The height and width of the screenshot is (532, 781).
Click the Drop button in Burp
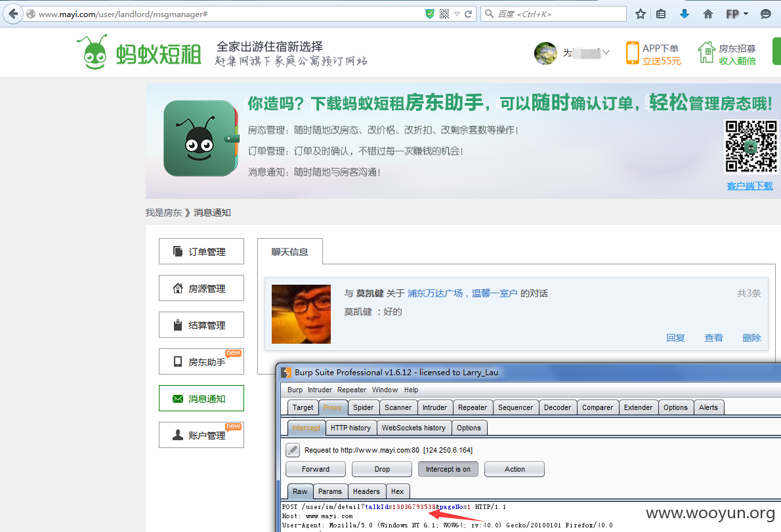tap(382, 469)
